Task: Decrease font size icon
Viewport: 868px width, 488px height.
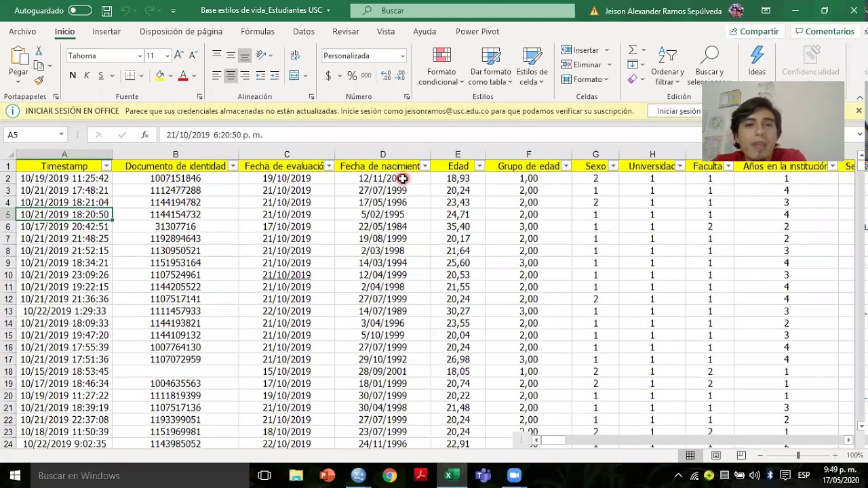Action: [x=193, y=56]
